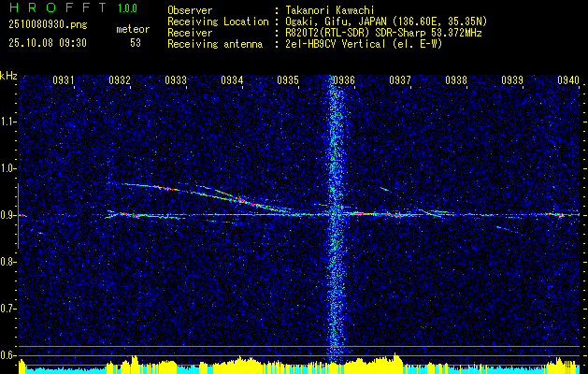Click the 'Receiving antenna' field label
The image size is (588, 374).
[215, 44]
